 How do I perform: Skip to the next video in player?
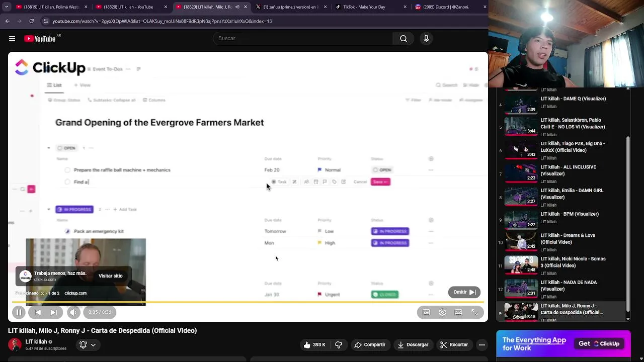point(53,312)
